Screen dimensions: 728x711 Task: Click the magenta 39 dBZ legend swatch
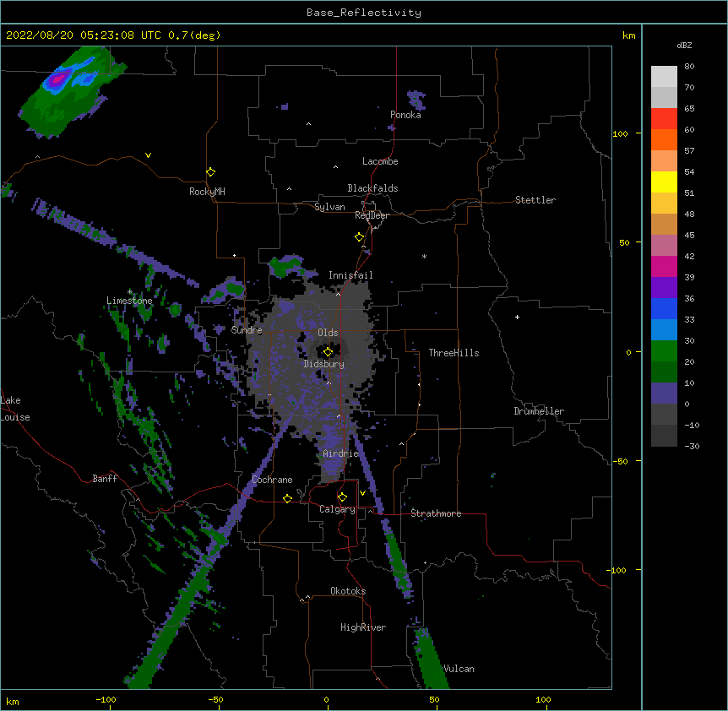click(x=664, y=266)
